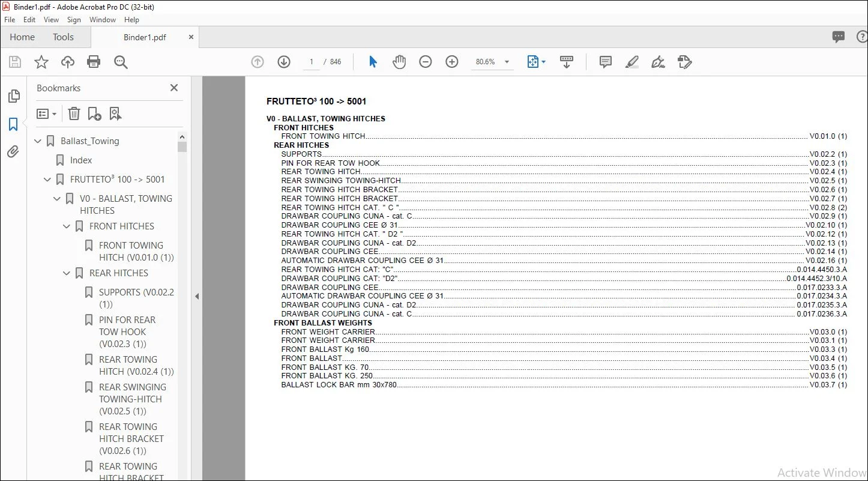Toggle the Bookmarks panel icon in sidebar
This screenshot has height=481, width=868.
[13, 124]
